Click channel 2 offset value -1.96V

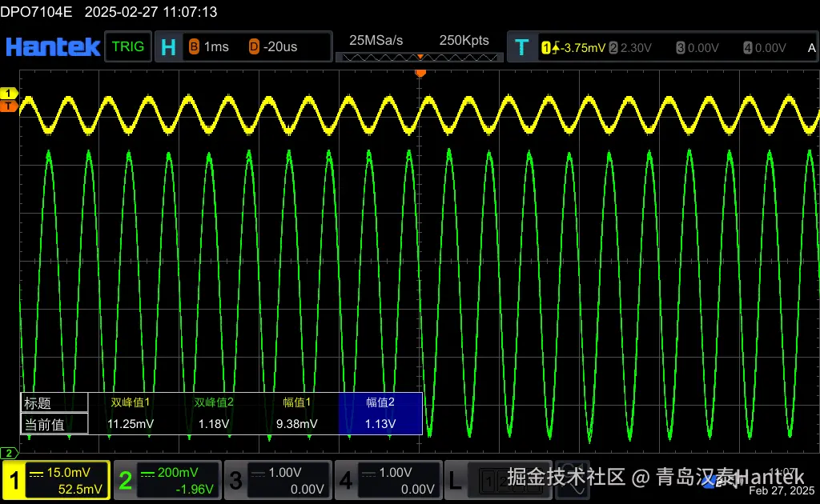click(194, 490)
